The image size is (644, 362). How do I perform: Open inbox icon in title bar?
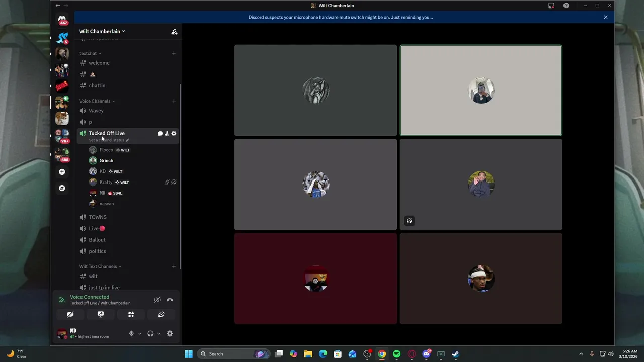(x=551, y=6)
